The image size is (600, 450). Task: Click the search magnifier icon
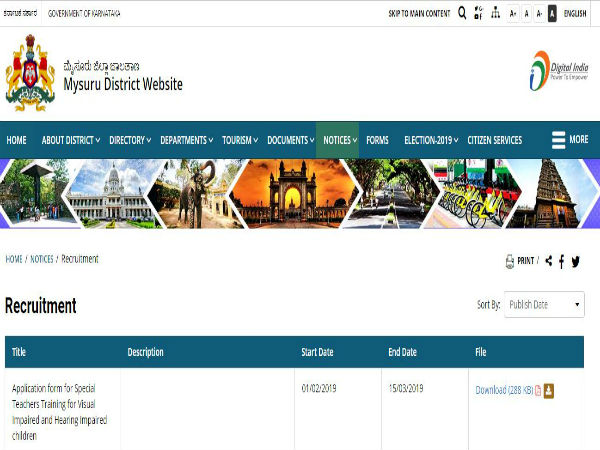462,13
